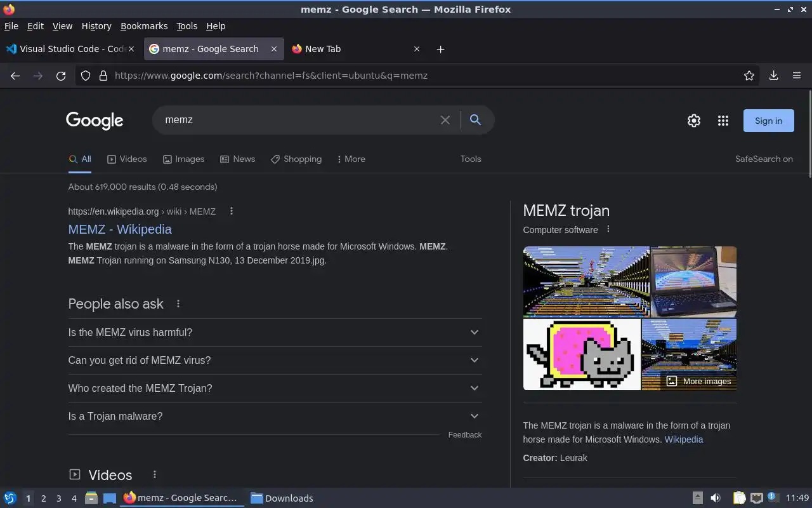Click into the Google search box
Image resolution: width=812 pixels, height=508 pixels.
[x=298, y=120]
